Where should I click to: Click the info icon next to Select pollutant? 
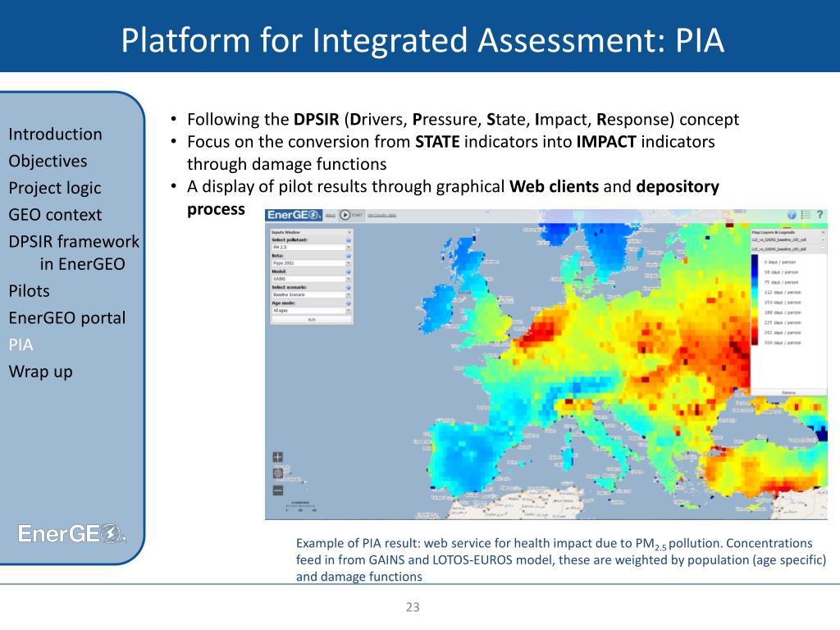pyautogui.click(x=348, y=240)
